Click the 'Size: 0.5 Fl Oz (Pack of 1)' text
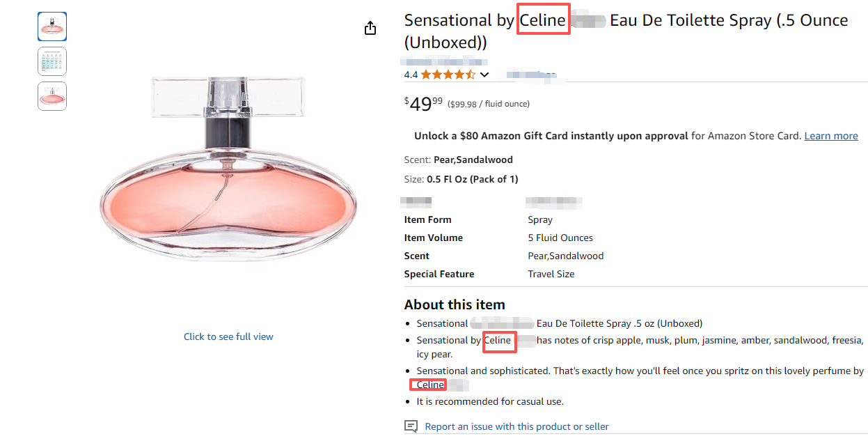 coord(461,179)
